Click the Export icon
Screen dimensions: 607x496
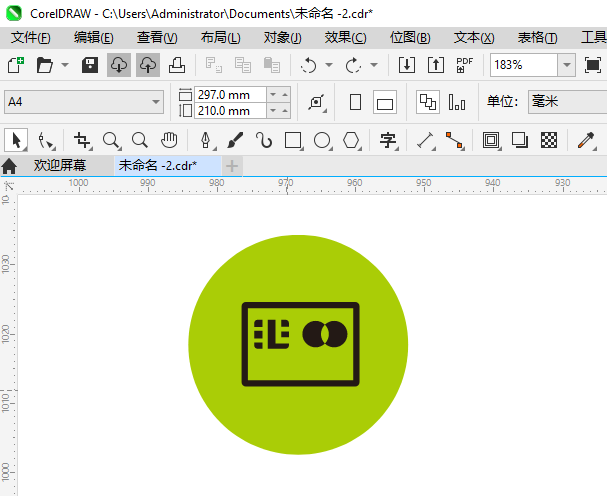point(436,65)
